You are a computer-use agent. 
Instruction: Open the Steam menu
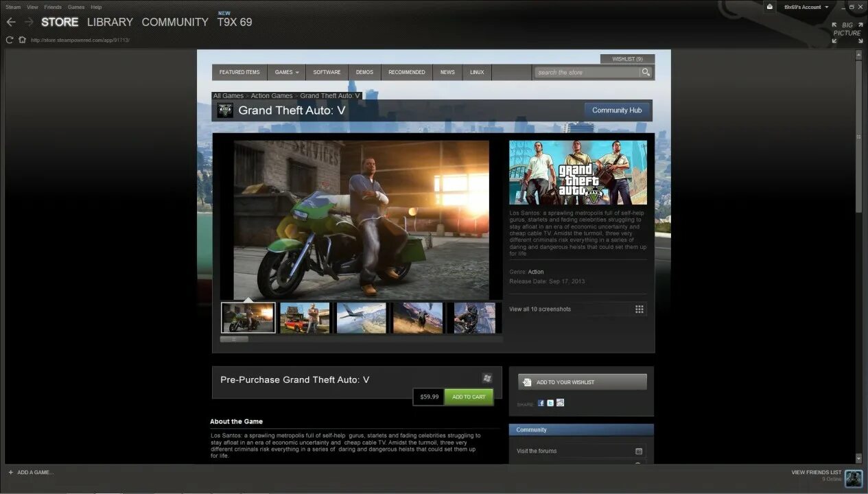pyautogui.click(x=13, y=7)
